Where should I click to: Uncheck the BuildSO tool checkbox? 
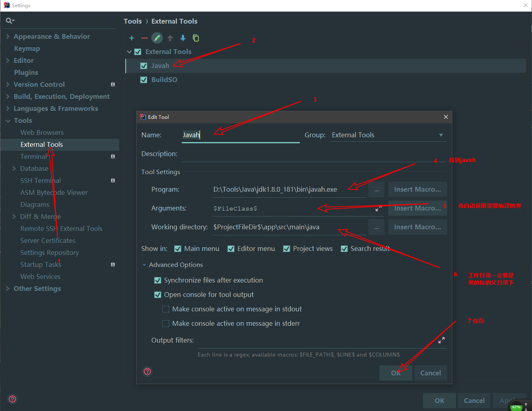(x=144, y=80)
